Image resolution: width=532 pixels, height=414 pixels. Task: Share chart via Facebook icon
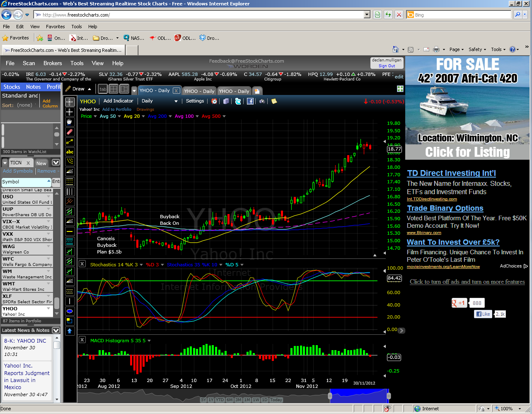pyautogui.click(x=250, y=101)
